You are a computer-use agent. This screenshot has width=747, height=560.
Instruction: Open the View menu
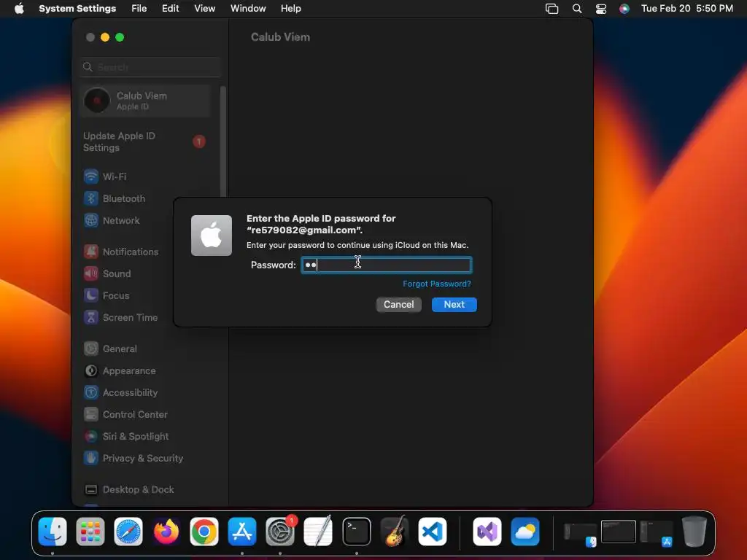point(205,9)
